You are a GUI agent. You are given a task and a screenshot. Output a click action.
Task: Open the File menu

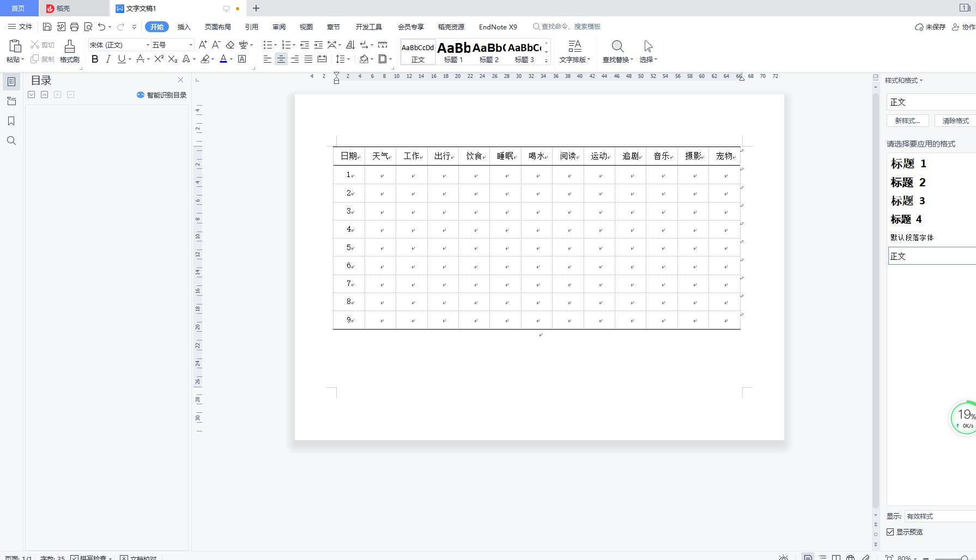(x=20, y=27)
